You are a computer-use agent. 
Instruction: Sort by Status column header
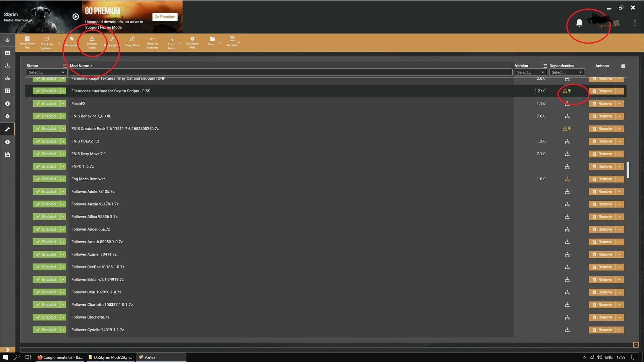pos(32,66)
